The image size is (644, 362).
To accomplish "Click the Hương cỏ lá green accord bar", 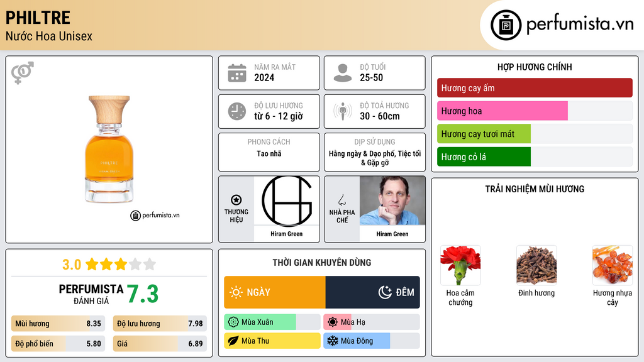I will 535,156.
